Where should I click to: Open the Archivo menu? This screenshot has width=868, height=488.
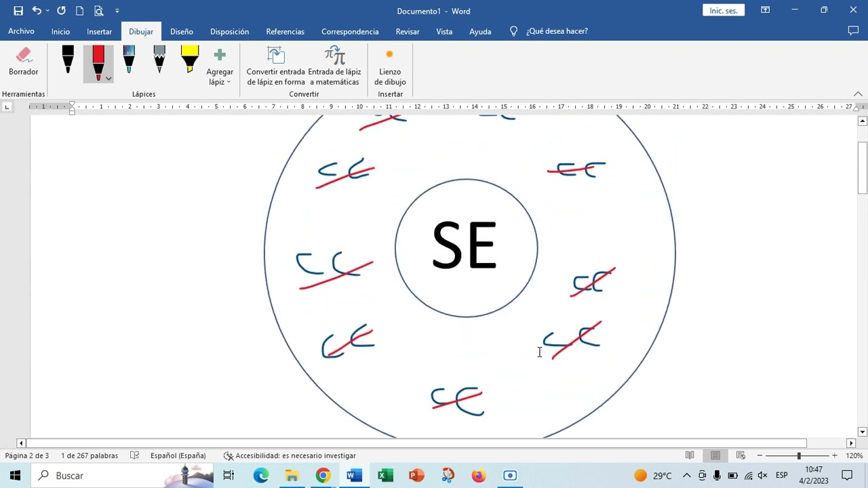coord(21,31)
